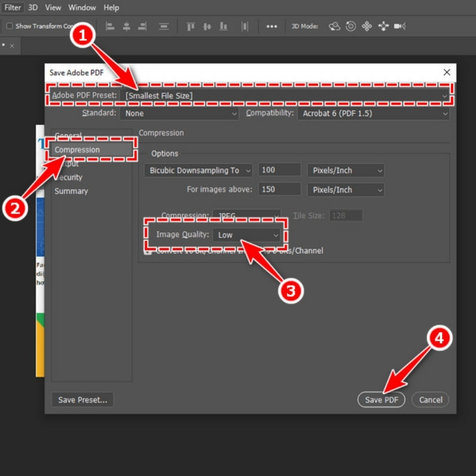Close the Save Adobe PDF dialog
The height and width of the screenshot is (476, 476).
point(447,72)
